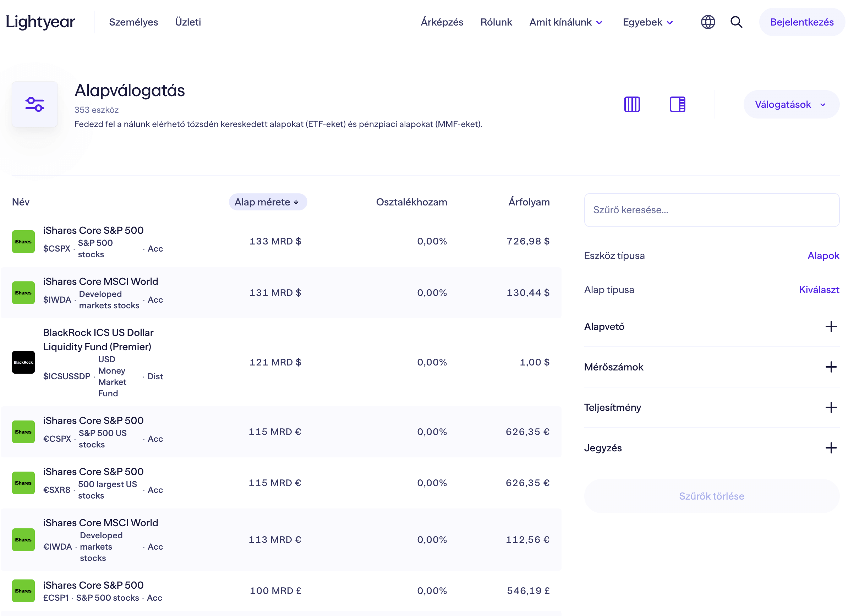This screenshot has width=854, height=616.
Task: Expand the Alapvető filter section
Action: [831, 326]
